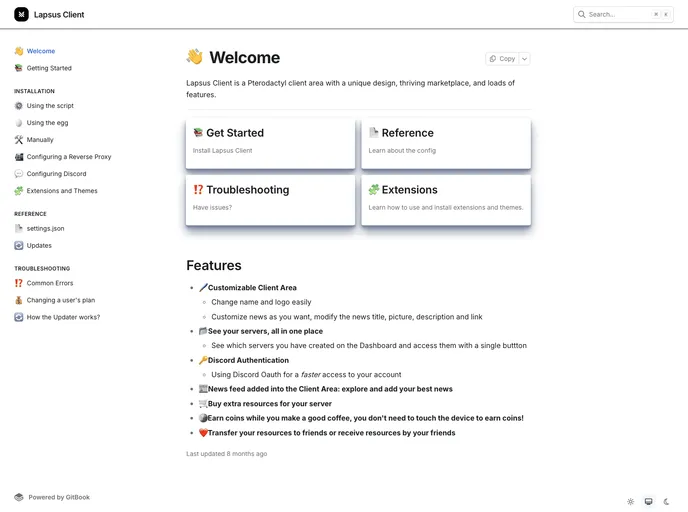Click the document icon beside settings.json
The image size is (688, 512).
pyautogui.click(x=18, y=228)
